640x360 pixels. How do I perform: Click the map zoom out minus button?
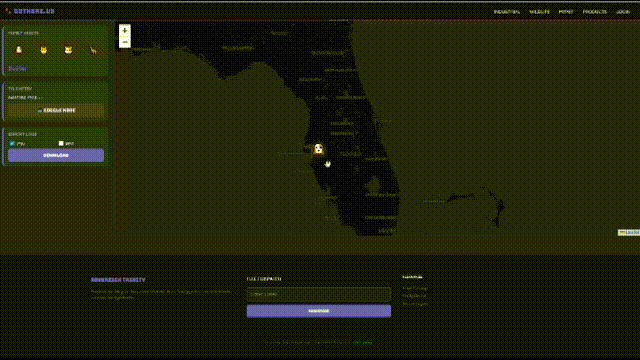(125, 42)
